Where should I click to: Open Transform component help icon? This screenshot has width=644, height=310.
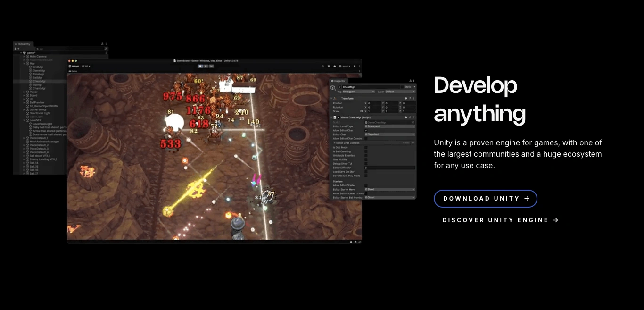pos(405,98)
